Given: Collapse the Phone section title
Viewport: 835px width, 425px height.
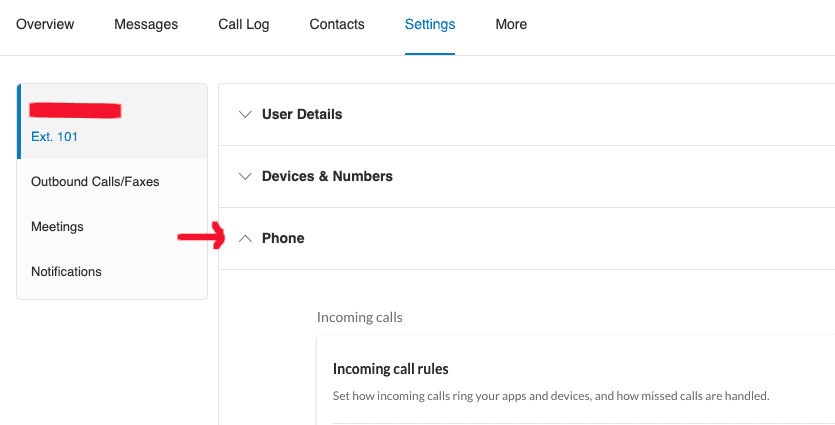Looking at the screenshot, I should tap(283, 238).
